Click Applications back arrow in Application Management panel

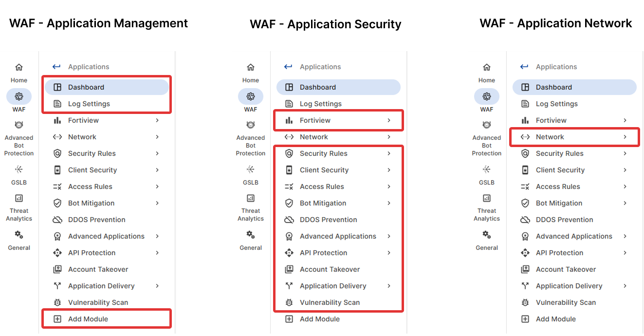point(57,67)
